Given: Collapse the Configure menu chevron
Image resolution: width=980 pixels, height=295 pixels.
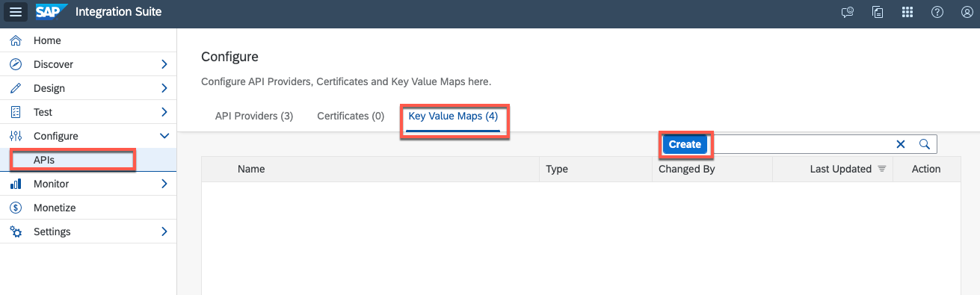Looking at the screenshot, I should click(164, 136).
